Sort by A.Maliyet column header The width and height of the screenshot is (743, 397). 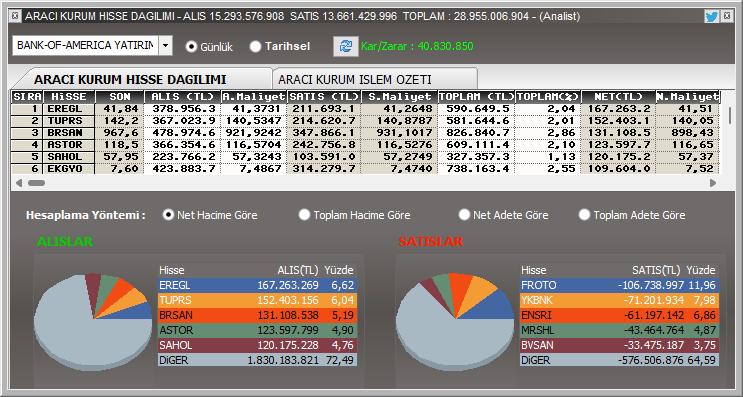254,97
